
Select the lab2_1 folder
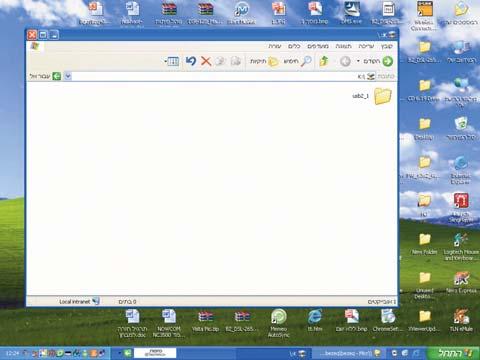pyautogui.click(x=372, y=96)
